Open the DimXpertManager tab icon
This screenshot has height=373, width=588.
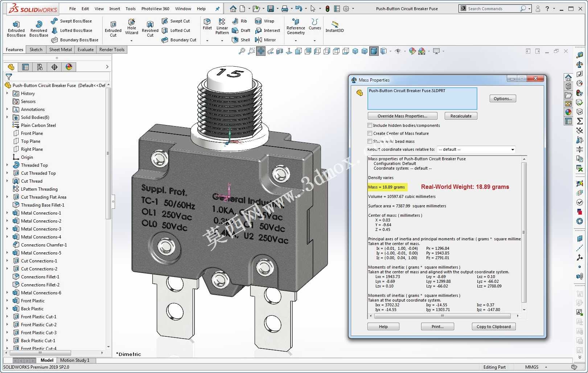pyautogui.click(x=54, y=67)
